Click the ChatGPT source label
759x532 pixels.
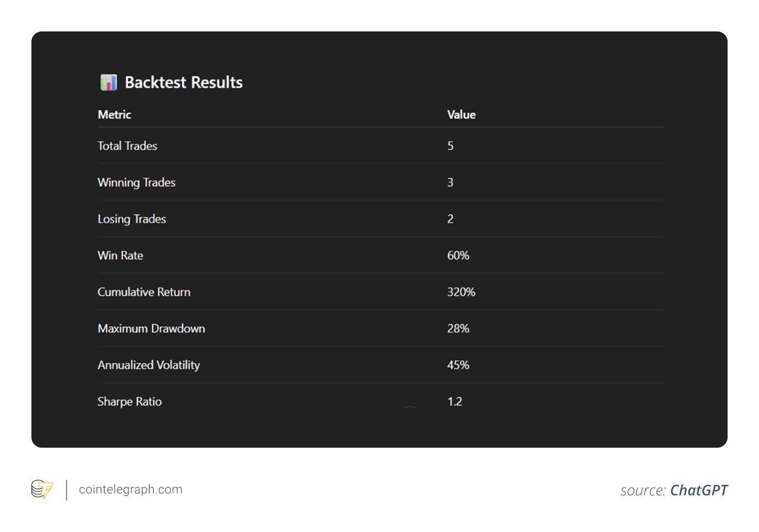(x=698, y=490)
